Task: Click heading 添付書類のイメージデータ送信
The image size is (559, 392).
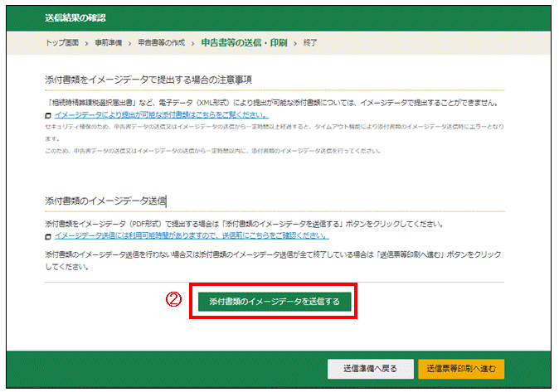Action: click(x=105, y=201)
